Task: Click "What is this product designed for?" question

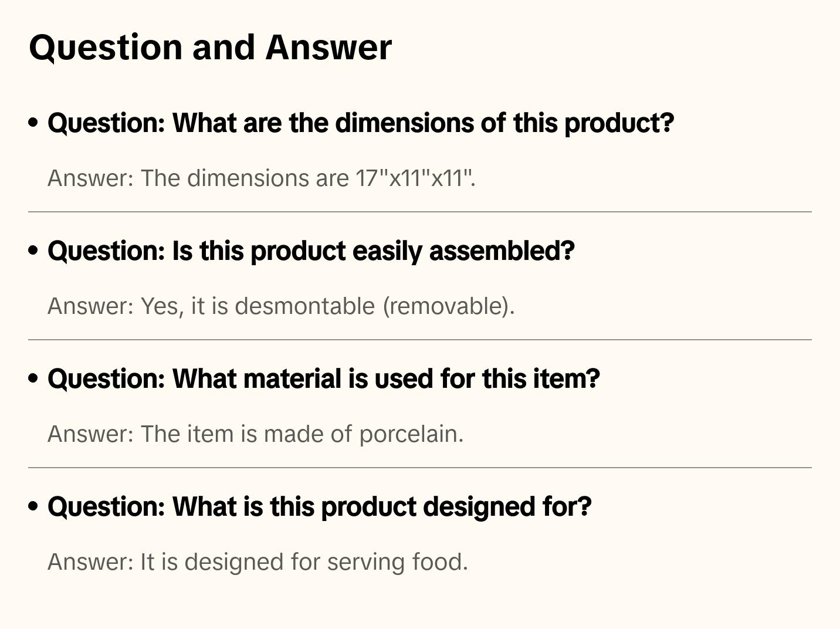Action: pos(320,507)
